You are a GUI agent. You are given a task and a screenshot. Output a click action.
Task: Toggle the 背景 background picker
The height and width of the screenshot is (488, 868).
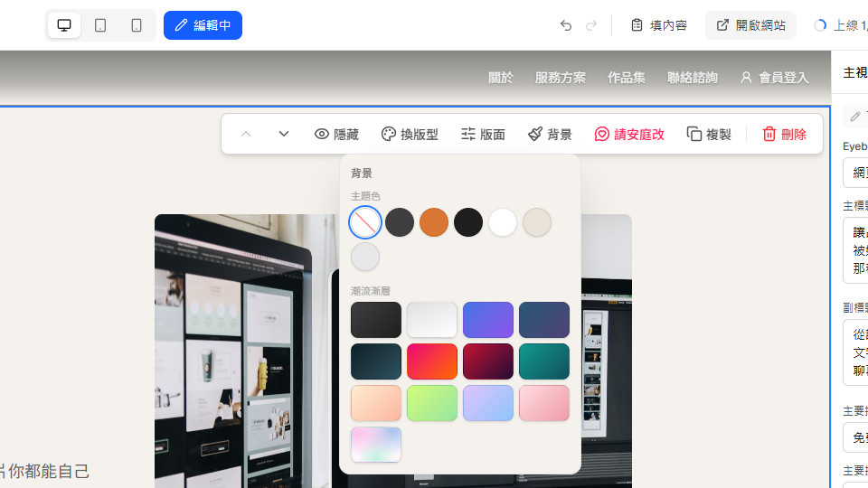point(550,134)
